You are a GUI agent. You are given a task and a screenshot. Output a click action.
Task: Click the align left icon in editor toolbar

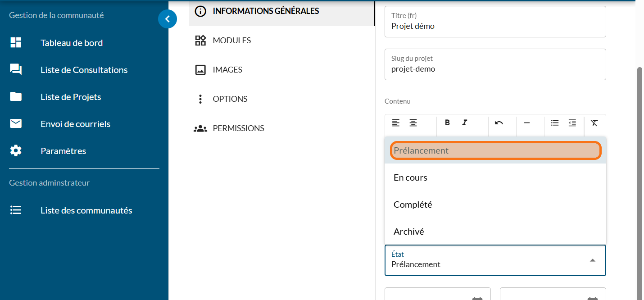[395, 123]
